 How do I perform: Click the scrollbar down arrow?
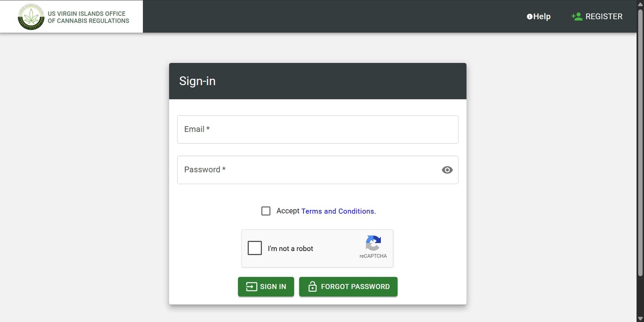pyautogui.click(x=640, y=318)
